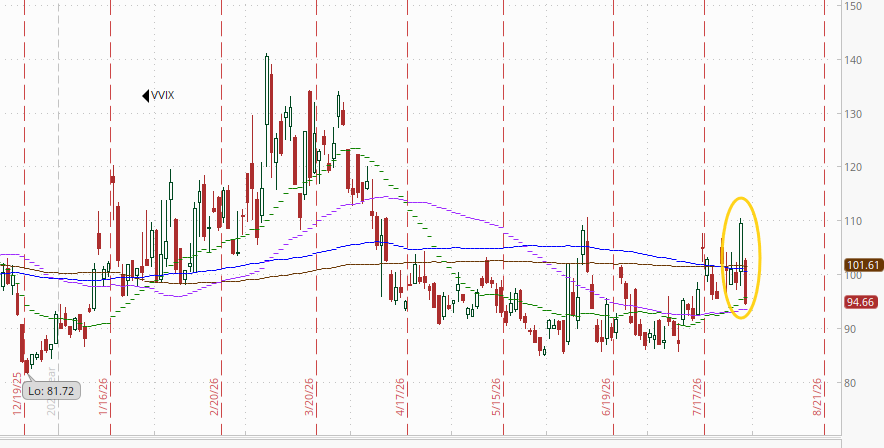
Task: Click the 150 price axis label
Action: 852,6
